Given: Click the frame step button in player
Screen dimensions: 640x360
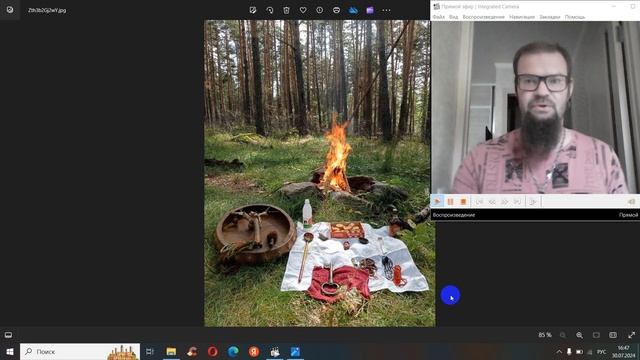Looking at the screenshot, I should (x=533, y=202).
